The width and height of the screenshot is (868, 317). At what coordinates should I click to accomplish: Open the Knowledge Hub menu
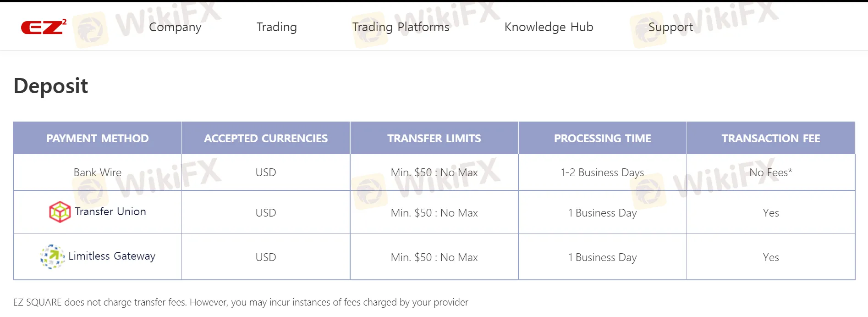point(549,27)
